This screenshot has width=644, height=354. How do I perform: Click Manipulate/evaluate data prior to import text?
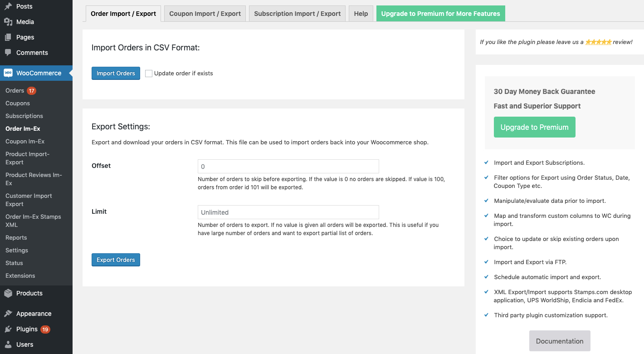(x=550, y=201)
